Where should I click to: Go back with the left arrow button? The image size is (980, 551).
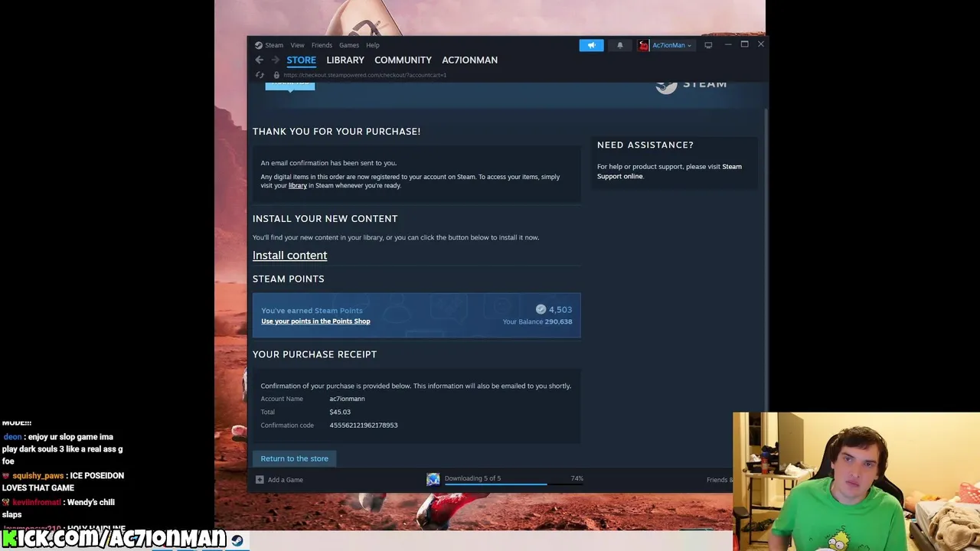tap(260, 60)
